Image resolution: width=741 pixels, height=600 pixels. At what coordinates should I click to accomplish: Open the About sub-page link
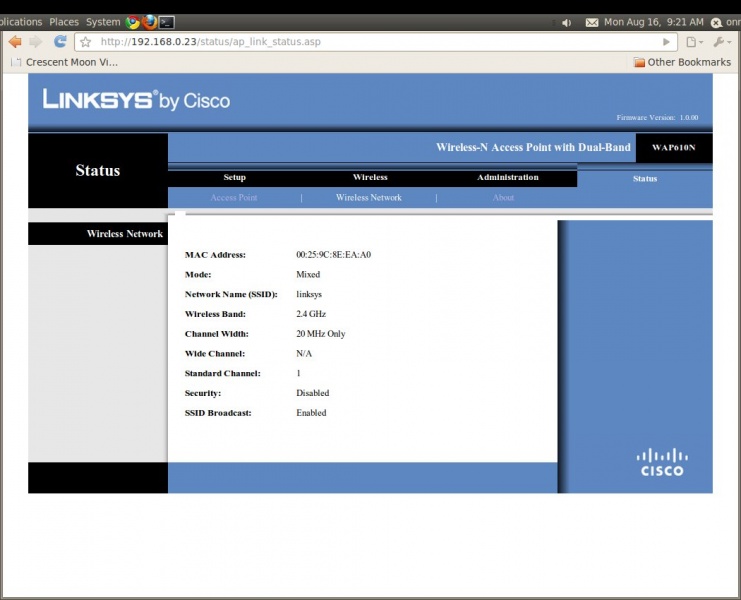[503, 198]
